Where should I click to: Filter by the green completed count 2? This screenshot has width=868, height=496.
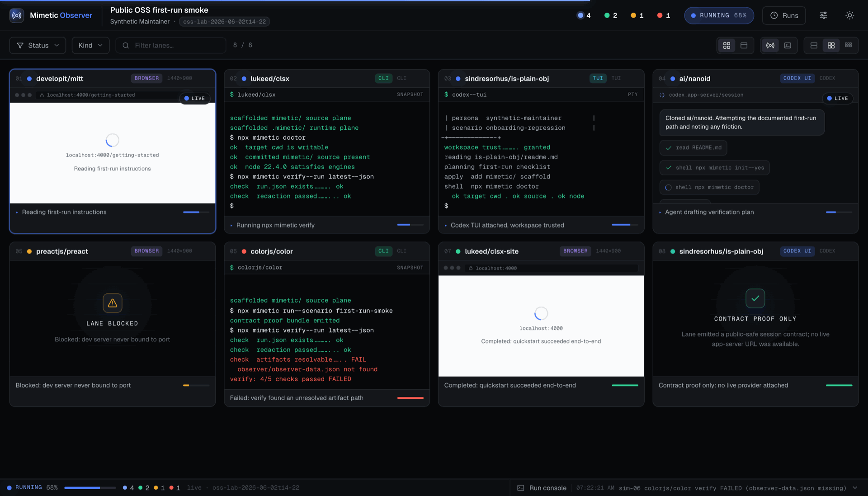611,15
